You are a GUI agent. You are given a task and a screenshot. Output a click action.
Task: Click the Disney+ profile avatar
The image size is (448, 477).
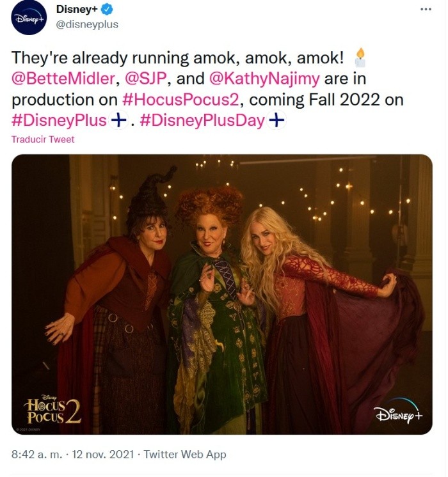(x=29, y=17)
